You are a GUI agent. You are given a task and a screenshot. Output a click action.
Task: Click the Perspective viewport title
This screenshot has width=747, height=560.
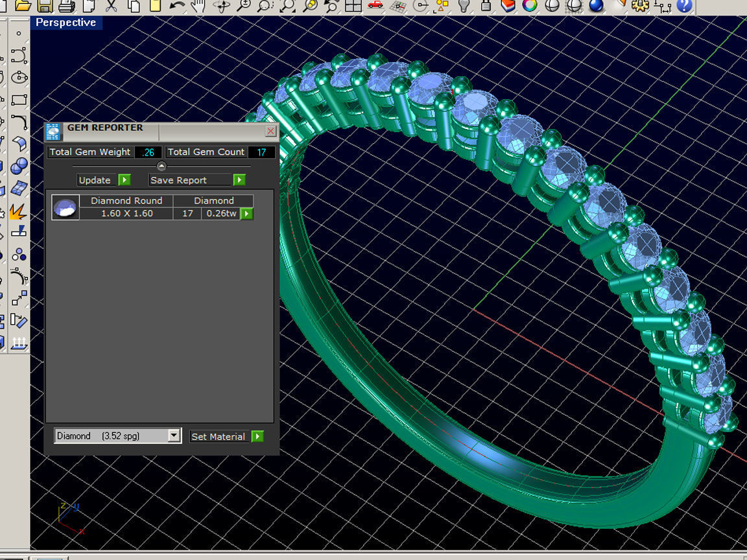pyautogui.click(x=66, y=23)
